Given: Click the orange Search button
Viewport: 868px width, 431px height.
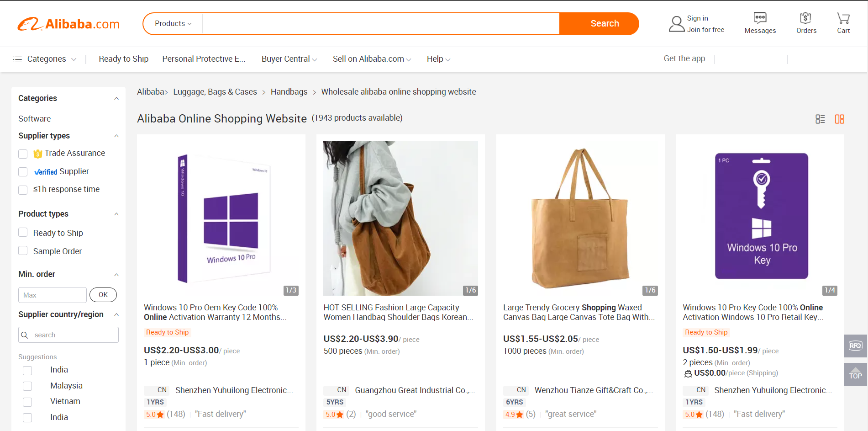Looking at the screenshot, I should pyautogui.click(x=599, y=24).
